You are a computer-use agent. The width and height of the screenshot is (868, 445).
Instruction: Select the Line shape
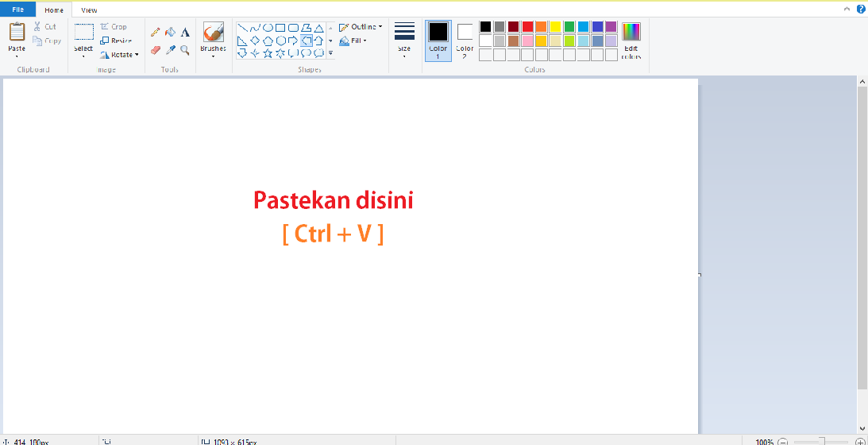point(242,28)
